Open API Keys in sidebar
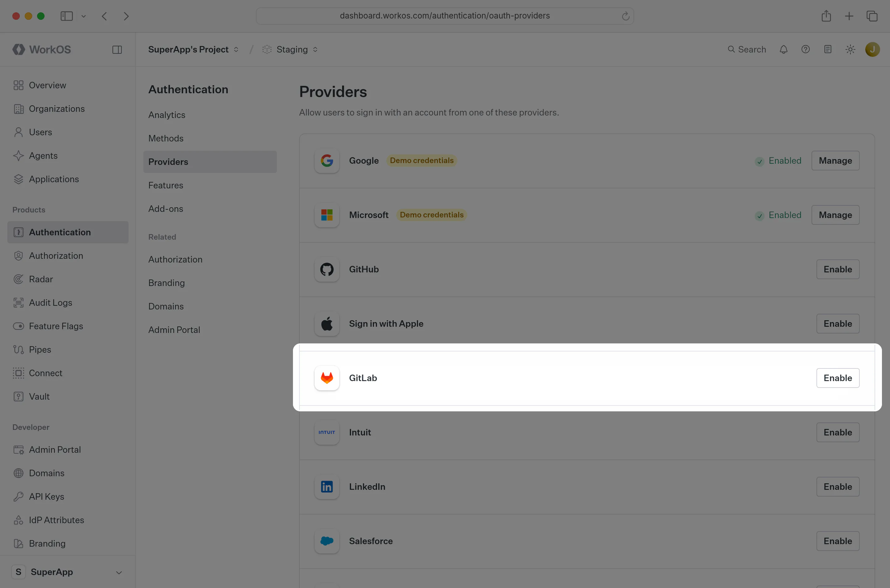 68,497
